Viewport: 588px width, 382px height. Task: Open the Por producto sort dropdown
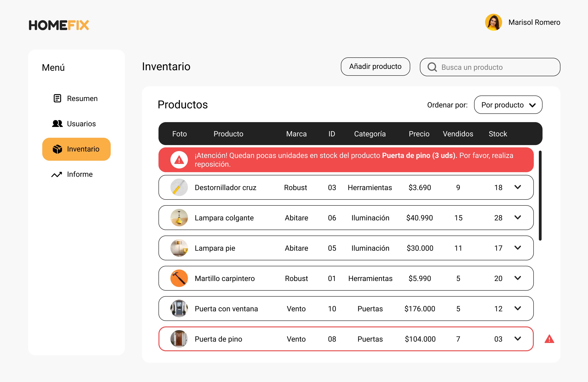[x=508, y=105]
